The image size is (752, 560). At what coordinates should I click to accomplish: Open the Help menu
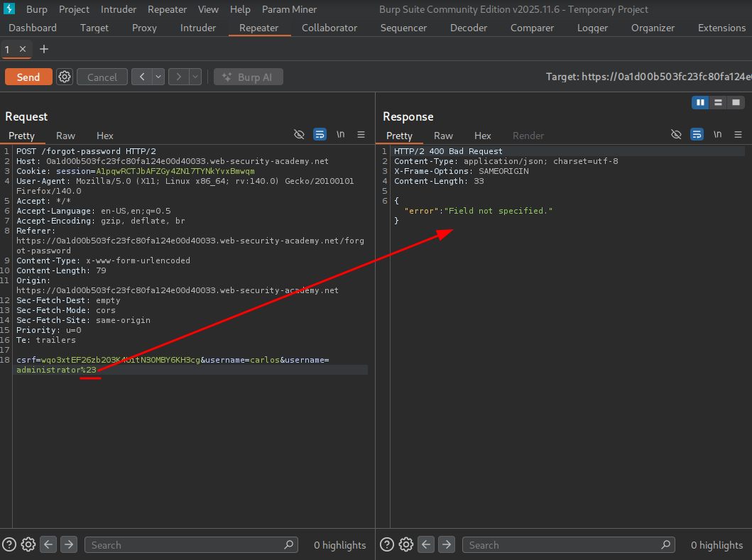click(240, 9)
